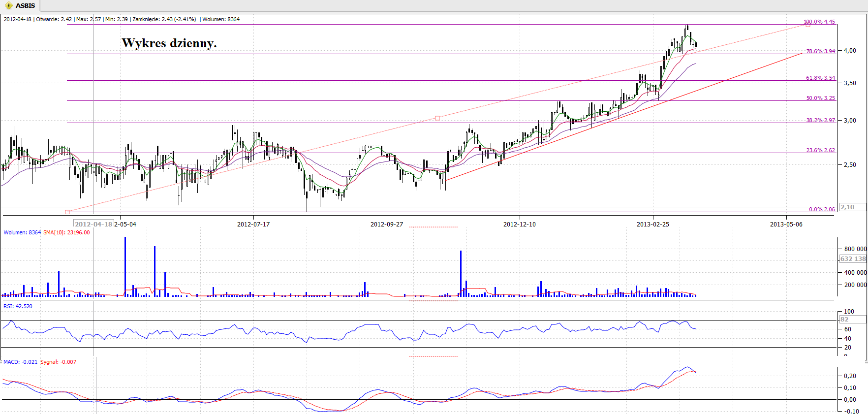868x417 pixels.
Task: Click the 4,00 price axis value
Action: [x=850, y=51]
